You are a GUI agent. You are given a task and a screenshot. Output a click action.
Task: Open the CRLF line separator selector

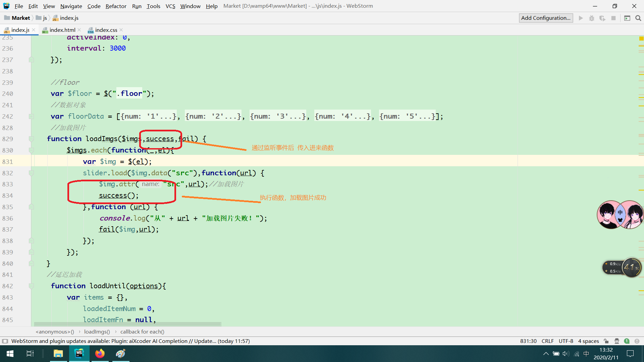[x=547, y=341]
